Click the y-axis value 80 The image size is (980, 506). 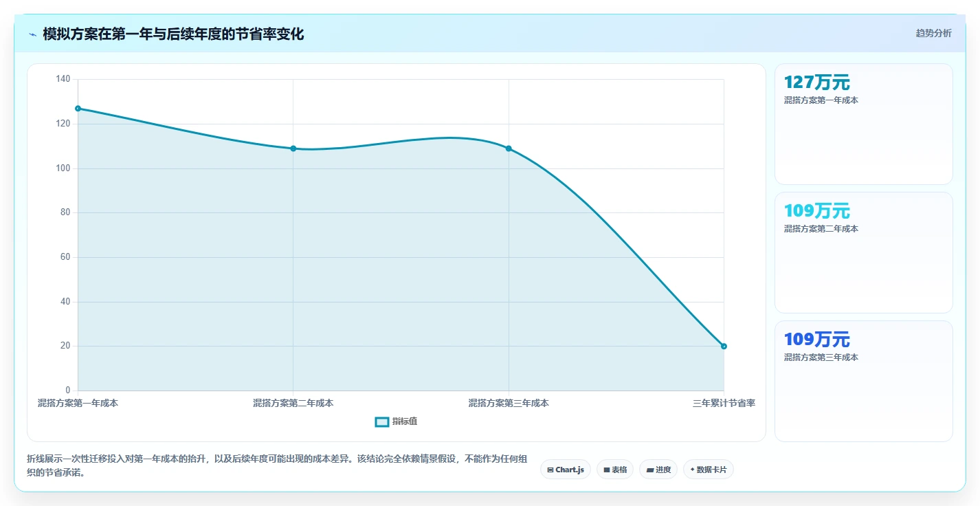[65, 213]
